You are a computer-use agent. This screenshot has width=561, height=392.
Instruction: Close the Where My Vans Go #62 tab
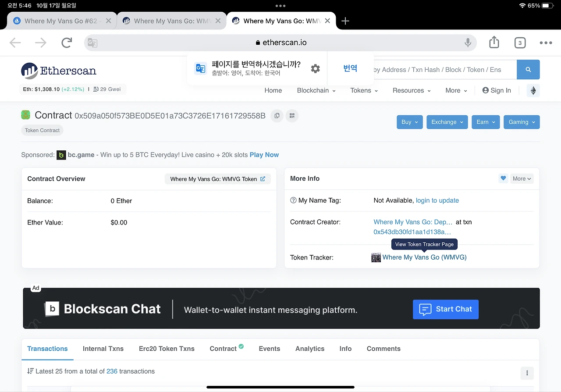108,21
